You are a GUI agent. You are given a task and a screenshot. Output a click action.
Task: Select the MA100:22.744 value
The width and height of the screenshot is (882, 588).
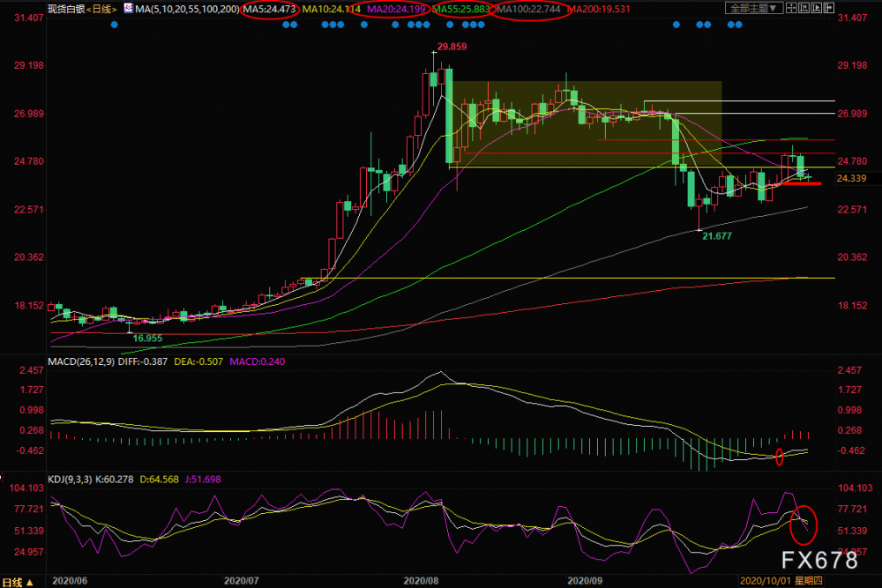click(528, 9)
